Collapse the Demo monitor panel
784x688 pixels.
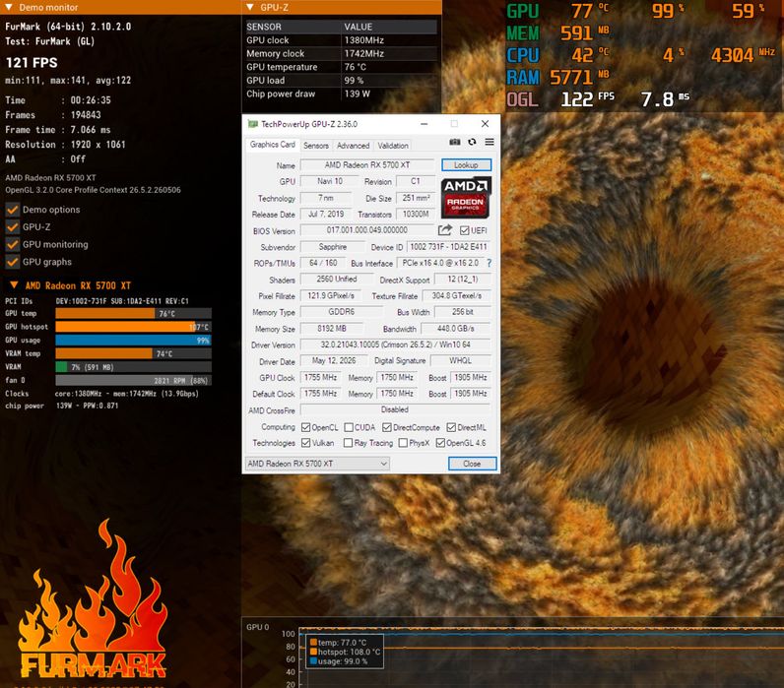(9, 7)
